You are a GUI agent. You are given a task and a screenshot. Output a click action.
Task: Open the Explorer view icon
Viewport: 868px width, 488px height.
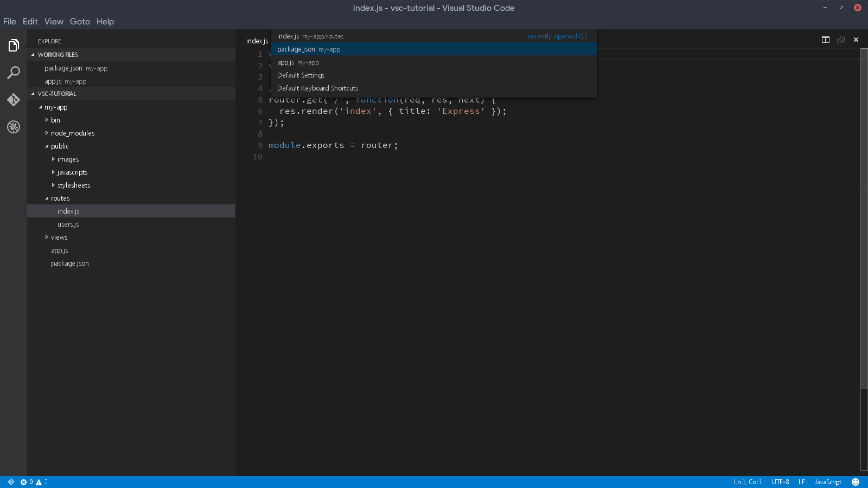pos(14,46)
